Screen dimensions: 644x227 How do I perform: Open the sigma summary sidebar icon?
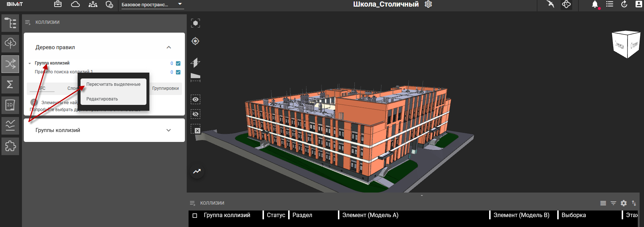(x=10, y=85)
